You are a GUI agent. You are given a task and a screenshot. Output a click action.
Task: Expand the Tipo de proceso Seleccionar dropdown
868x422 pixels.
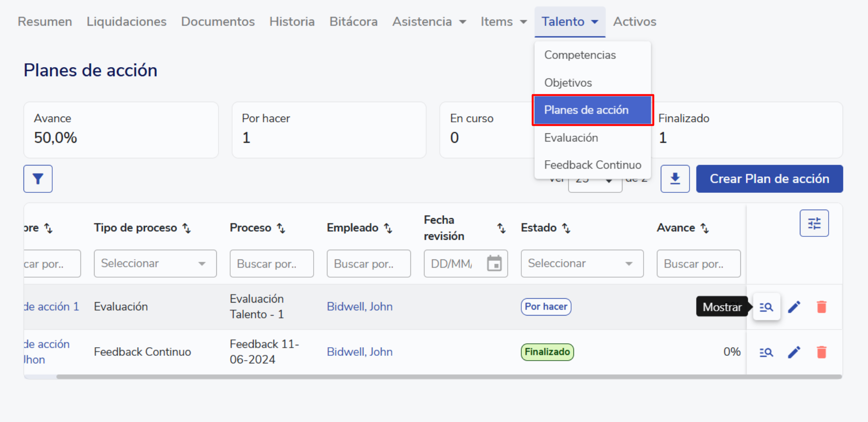point(155,263)
